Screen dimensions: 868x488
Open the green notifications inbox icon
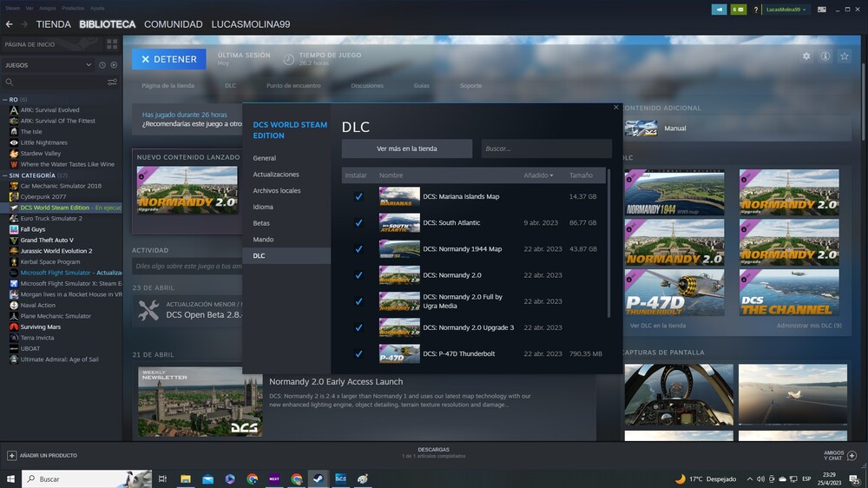point(739,10)
